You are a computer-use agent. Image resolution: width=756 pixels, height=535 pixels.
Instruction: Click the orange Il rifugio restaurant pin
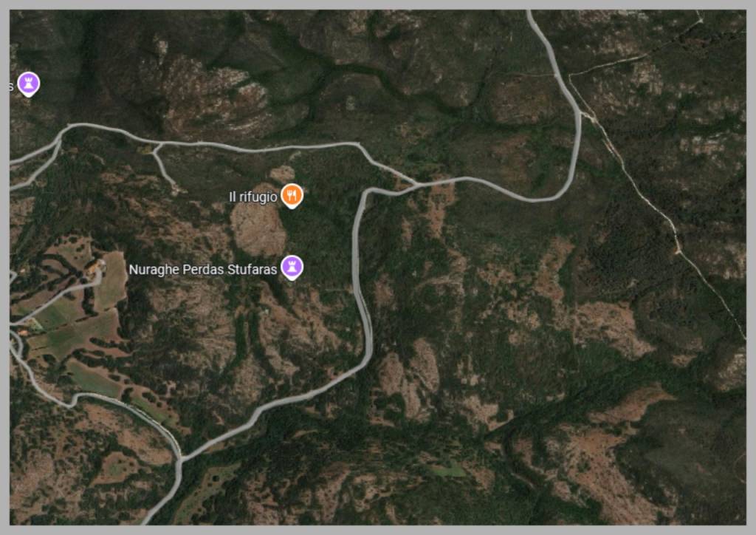pyautogui.click(x=292, y=195)
